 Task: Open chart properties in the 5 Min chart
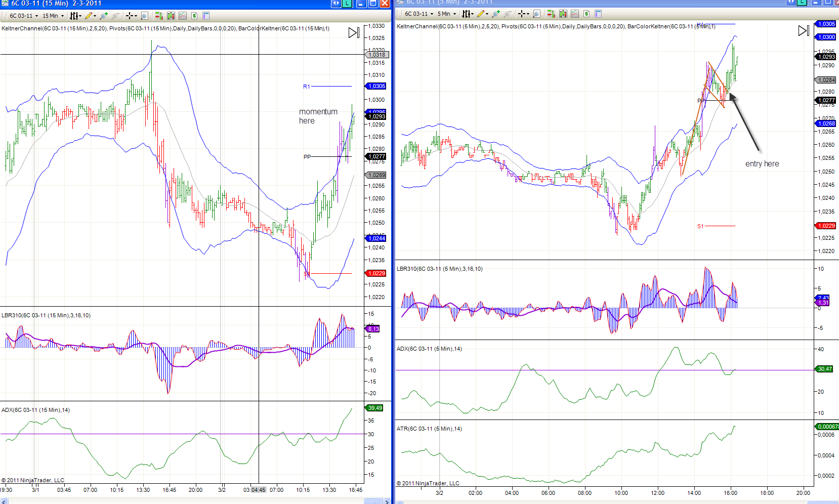598,14
